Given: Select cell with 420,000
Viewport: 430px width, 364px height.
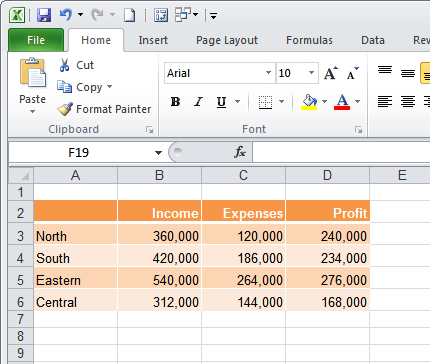Looking at the screenshot, I should point(160,256).
